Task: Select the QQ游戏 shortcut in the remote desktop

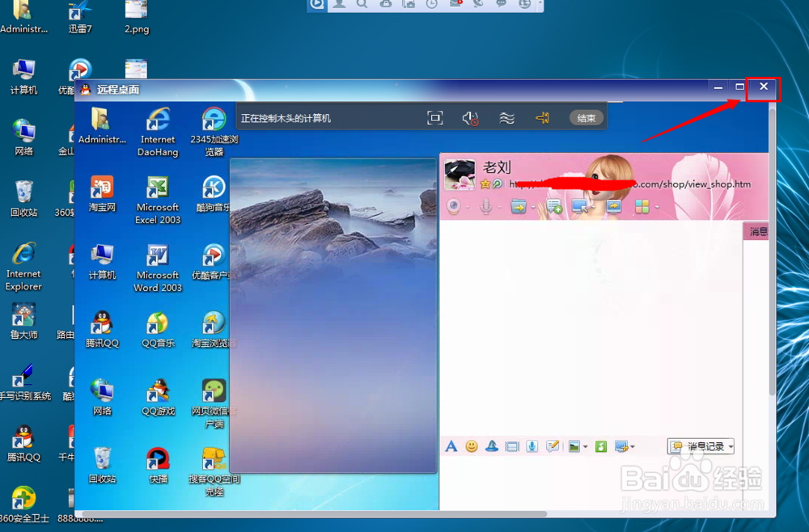Action: pos(158,398)
